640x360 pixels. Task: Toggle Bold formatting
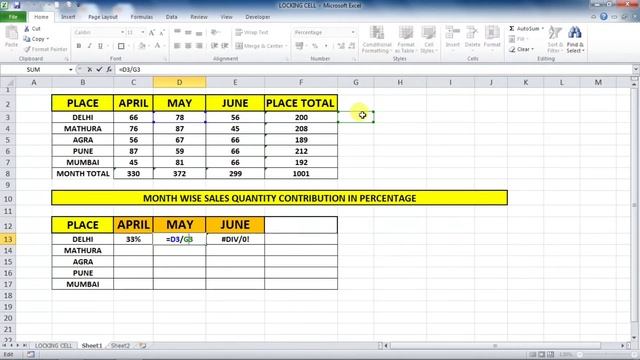(79, 46)
